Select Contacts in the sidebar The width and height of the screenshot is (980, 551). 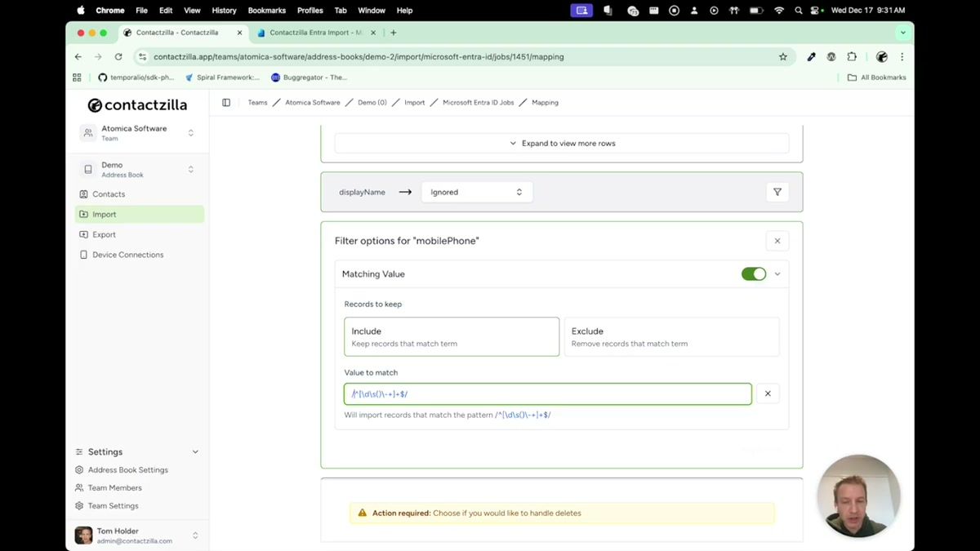coord(107,193)
